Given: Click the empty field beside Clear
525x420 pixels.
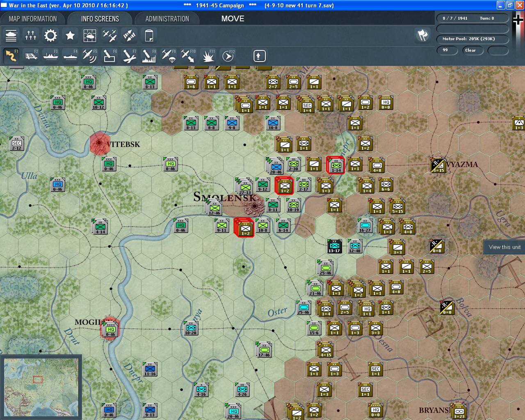Looking at the screenshot, I should pos(498,50).
